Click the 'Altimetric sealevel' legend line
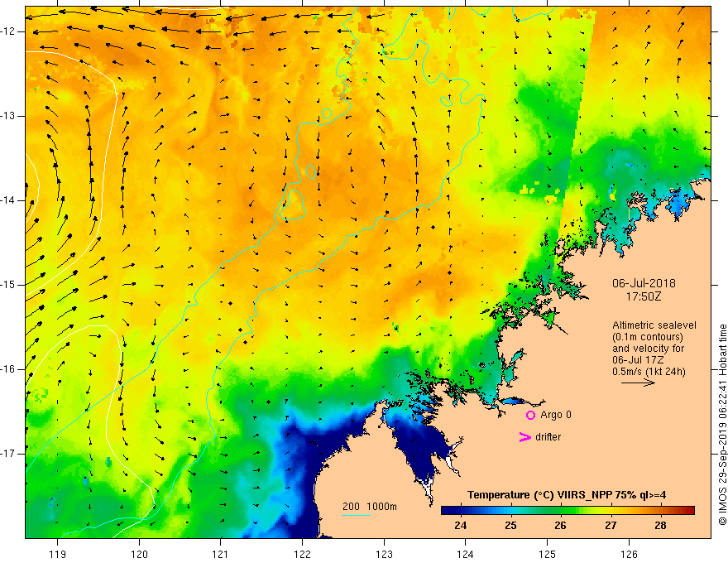728x563 pixels. [x=654, y=325]
